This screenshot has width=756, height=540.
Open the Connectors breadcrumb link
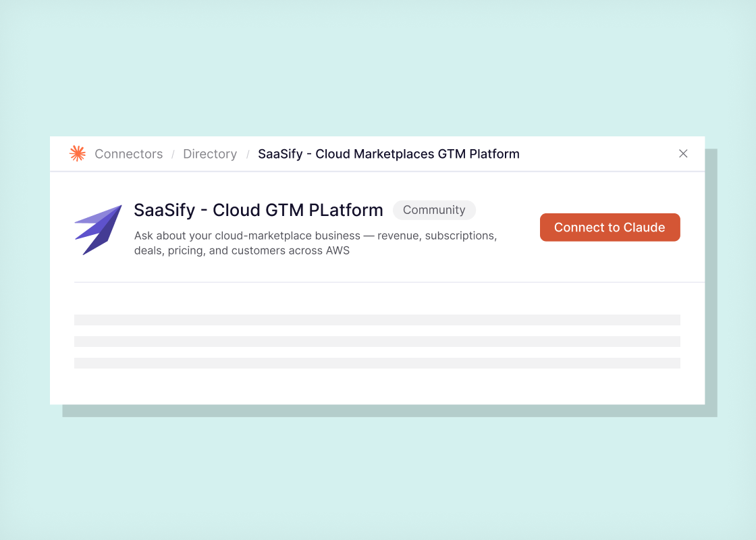pyautogui.click(x=129, y=154)
